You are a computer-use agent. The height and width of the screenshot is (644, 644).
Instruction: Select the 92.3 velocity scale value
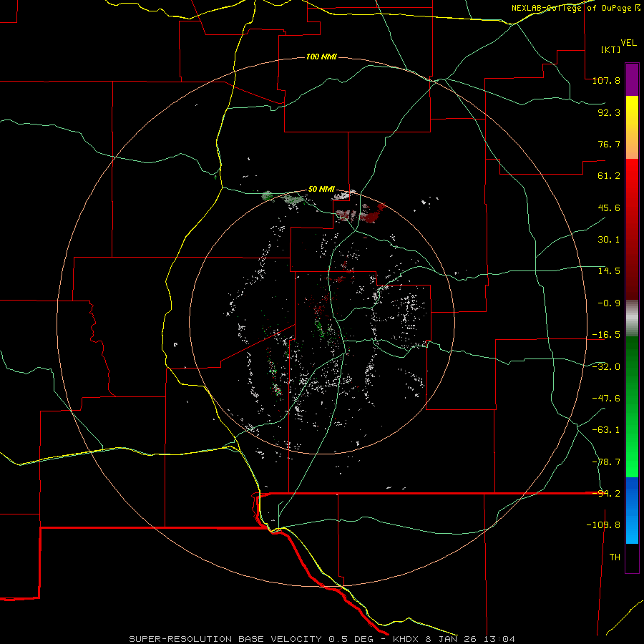(x=609, y=112)
